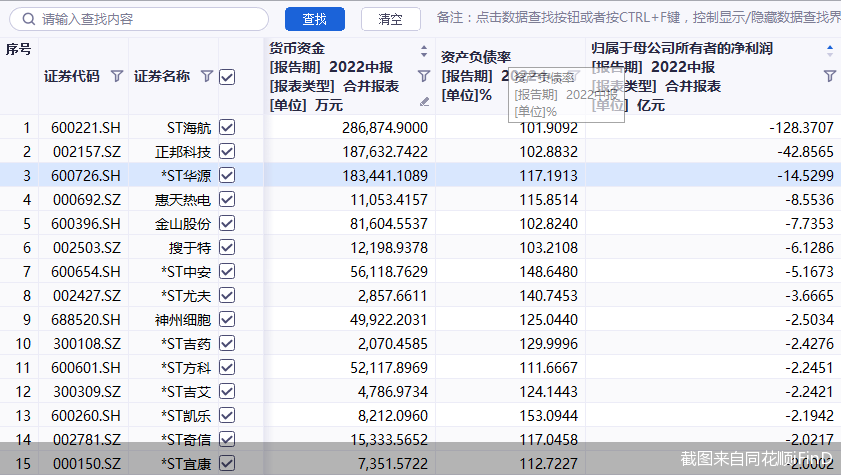841x475 pixels.
Task: Click the 清空 button
Action: (390, 19)
